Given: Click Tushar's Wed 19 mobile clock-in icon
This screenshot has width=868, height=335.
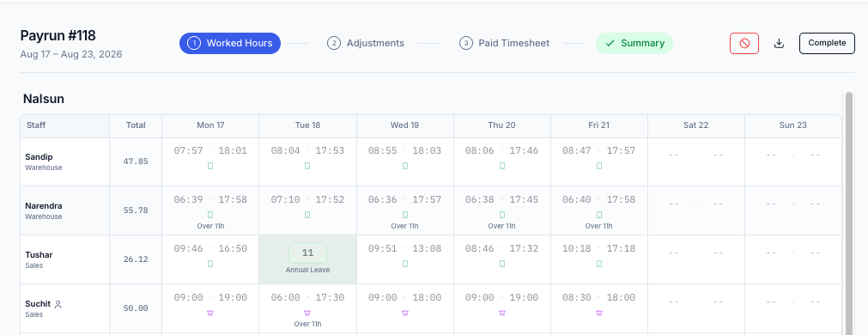Looking at the screenshot, I should [404, 264].
